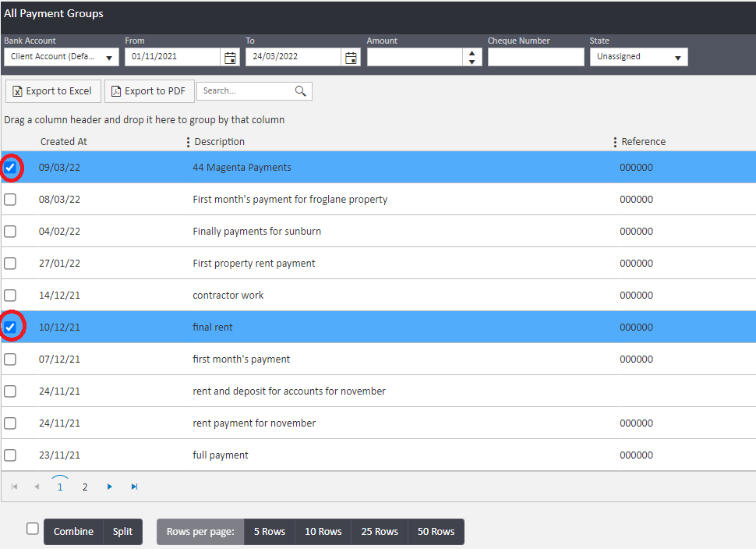Open the Description column options menu
Image resolution: width=756 pixels, height=549 pixels.
pyautogui.click(x=188, y=142)
